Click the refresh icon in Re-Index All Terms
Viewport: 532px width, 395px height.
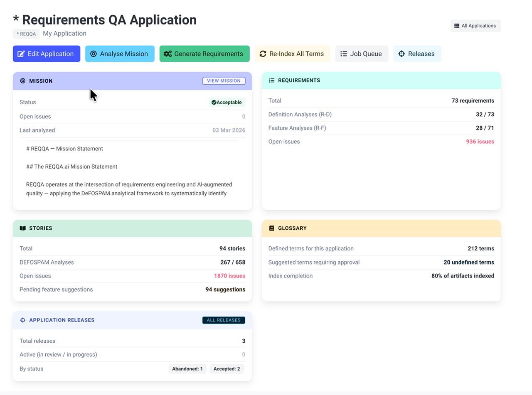[263, 54]
